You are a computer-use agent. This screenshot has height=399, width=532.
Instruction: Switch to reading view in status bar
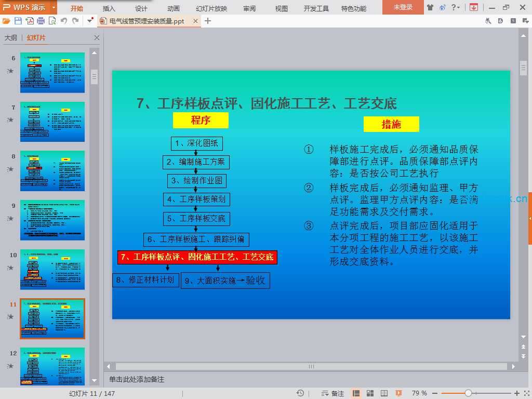point(384,393)
